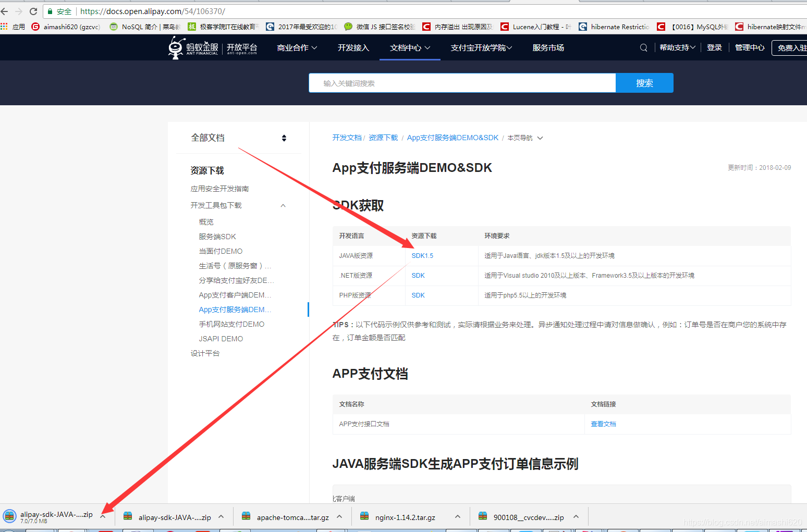Viewport: 807px width, 532px height.
Task: Select App支付服务端DEM… sidebar item
Action: [x=235, y=310]
